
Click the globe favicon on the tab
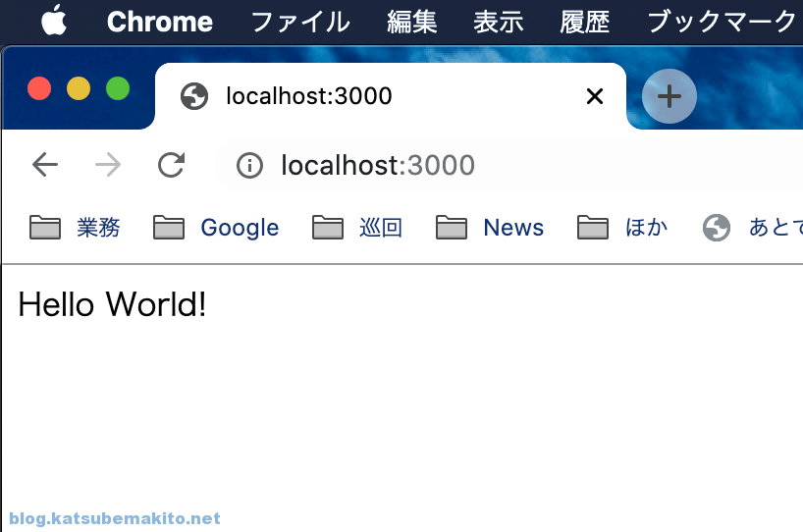tap(194, 96)
